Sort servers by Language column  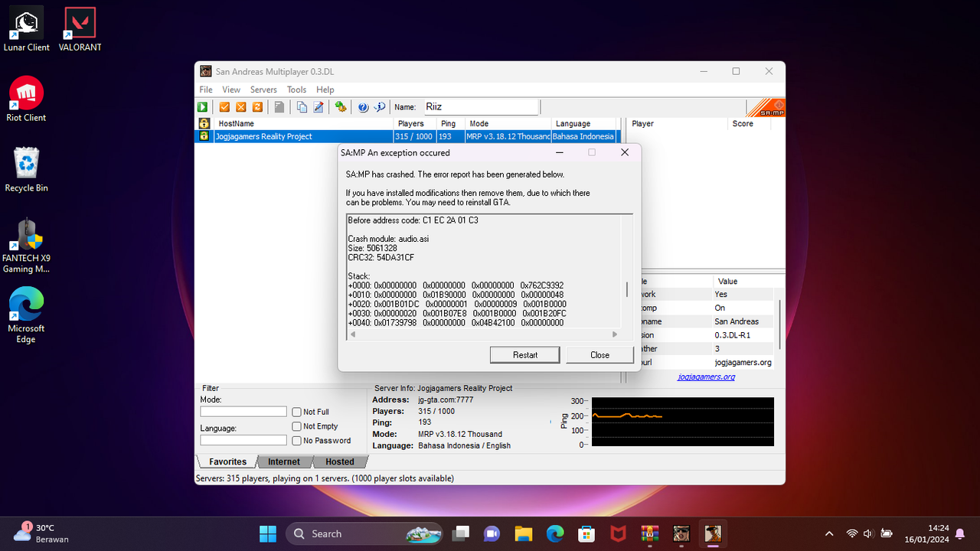(x=583, y=123)
